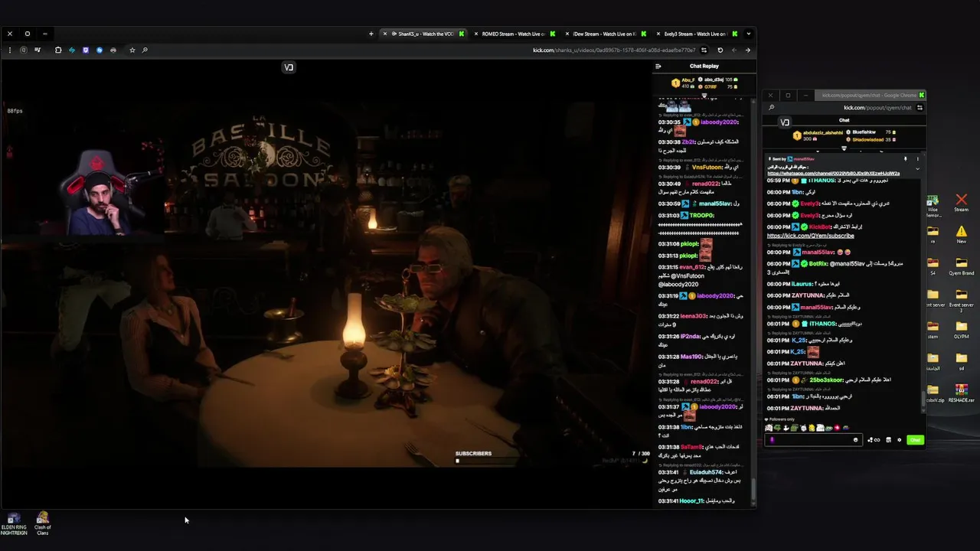The width and height of the screenshot is (980, 551).
Task: Open site settings icon beside kick.com URL
Action: 704,50
